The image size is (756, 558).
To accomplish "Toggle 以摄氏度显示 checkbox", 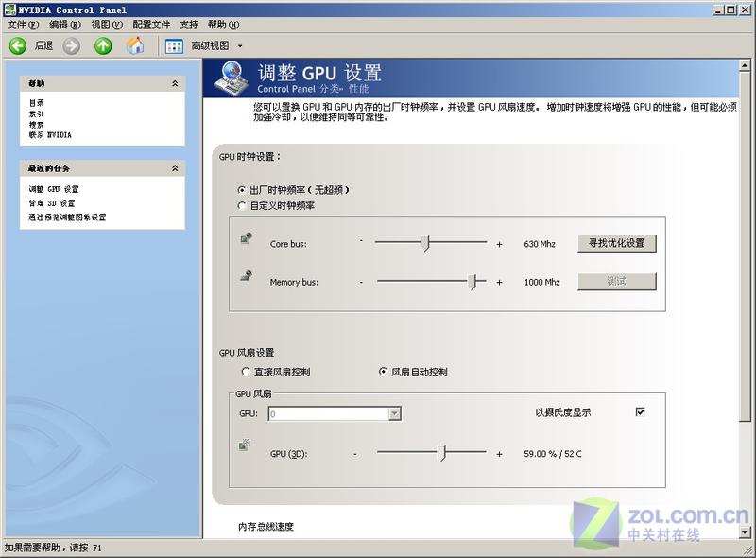I will coord(641,411).
